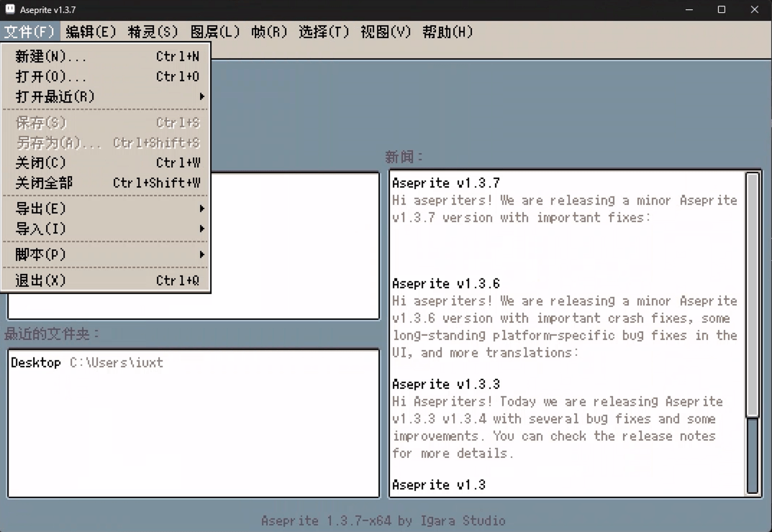The height and width of the screenshot is (532, 772).
Task: Open the Aseprite v1.3.7 news heading
Action: (x=445, y=183)
